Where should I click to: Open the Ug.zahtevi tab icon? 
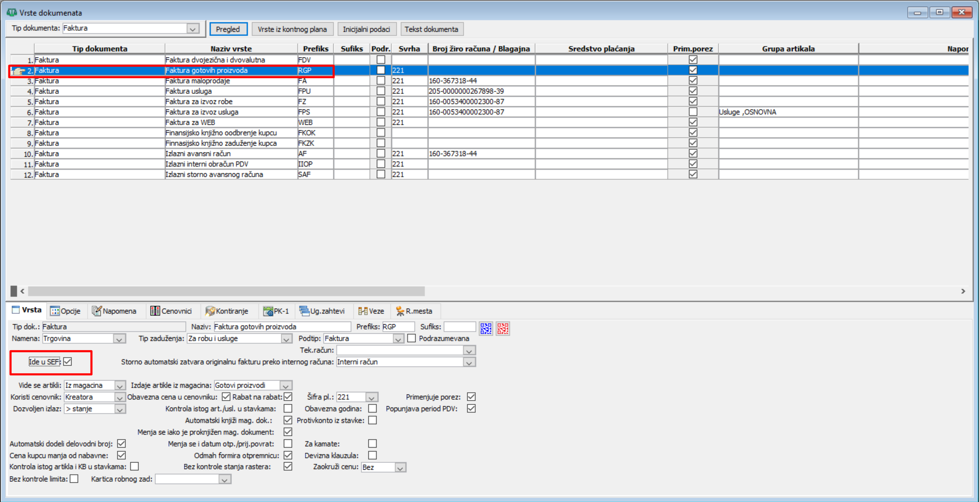point(304,311)
